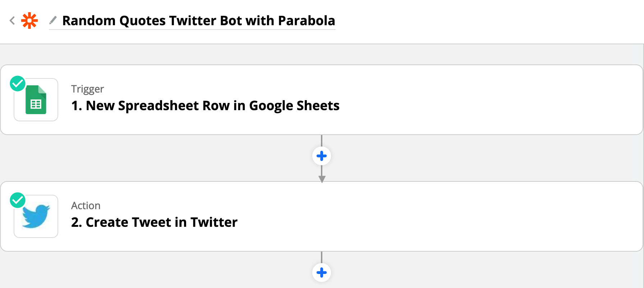Add a step between trigger and action
This screenshot has height=288, width=644.
coord(322,156)
